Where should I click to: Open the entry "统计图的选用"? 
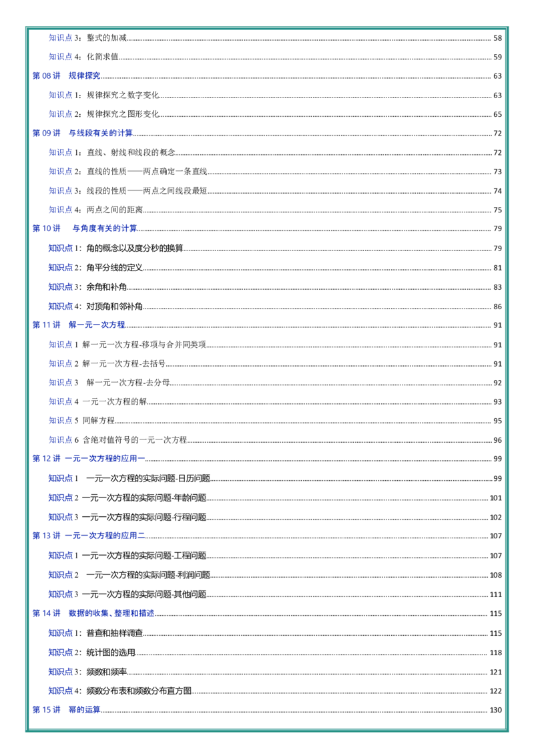click(275, 652)
